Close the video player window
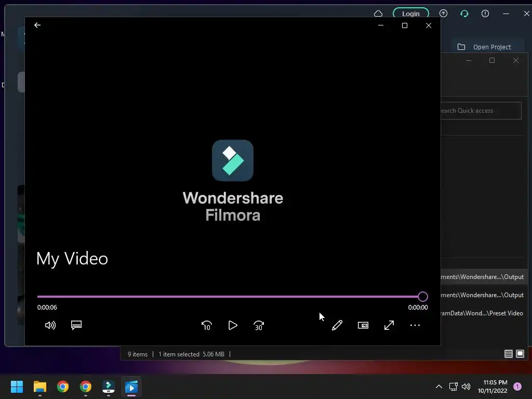This screenshot has height=399, width=532. pyautogui.click(x=429, y=25)
